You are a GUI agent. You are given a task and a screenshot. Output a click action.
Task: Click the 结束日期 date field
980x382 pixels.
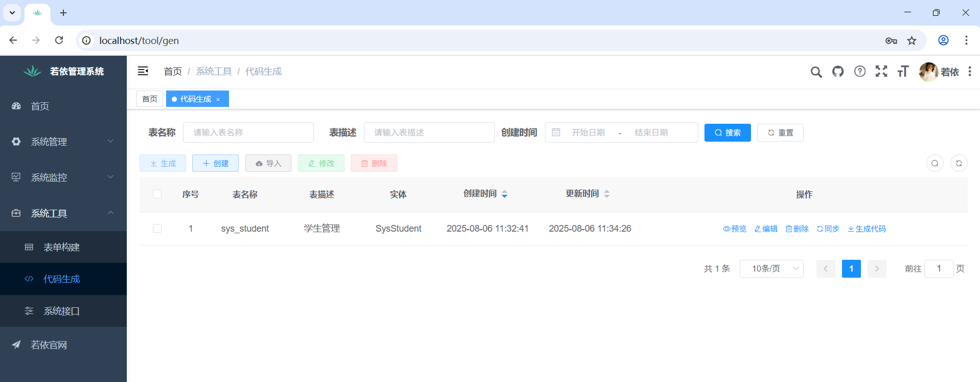651,132
